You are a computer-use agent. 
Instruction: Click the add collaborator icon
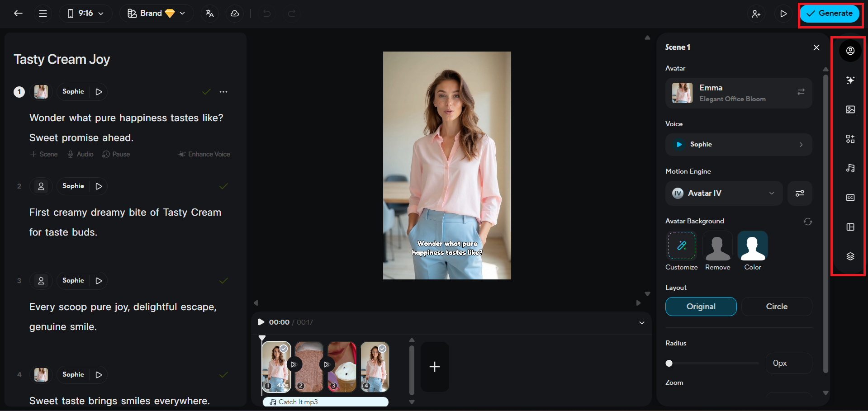coord(756,14)
